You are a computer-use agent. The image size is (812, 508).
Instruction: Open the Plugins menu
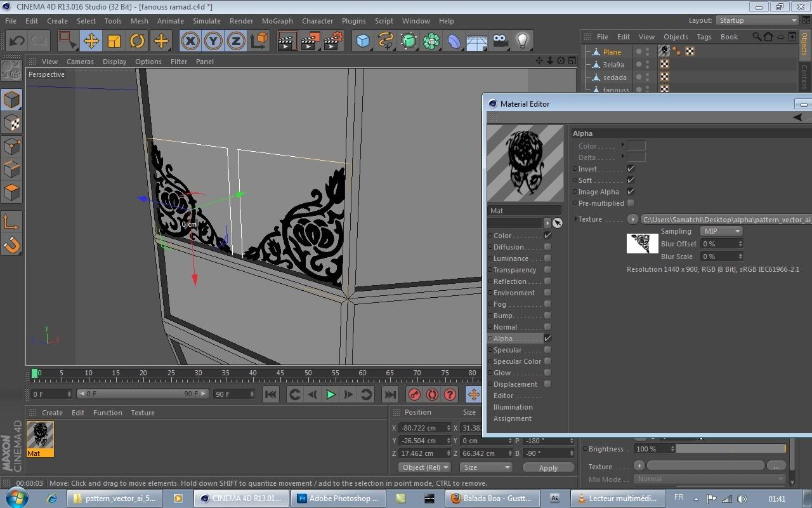(353, 21)
